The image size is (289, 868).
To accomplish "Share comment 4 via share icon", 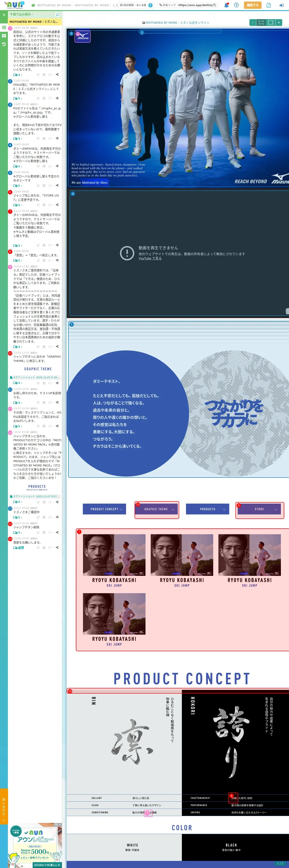I will 57,166.
